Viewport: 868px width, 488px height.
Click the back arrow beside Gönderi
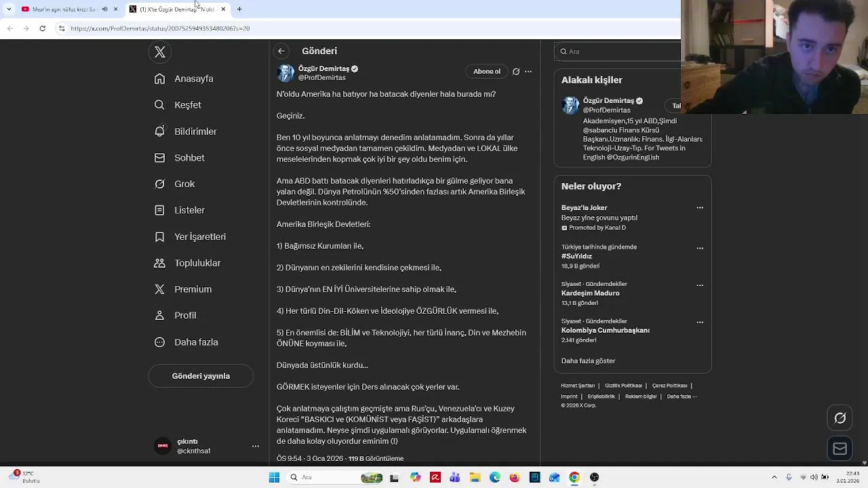point(281,51)
